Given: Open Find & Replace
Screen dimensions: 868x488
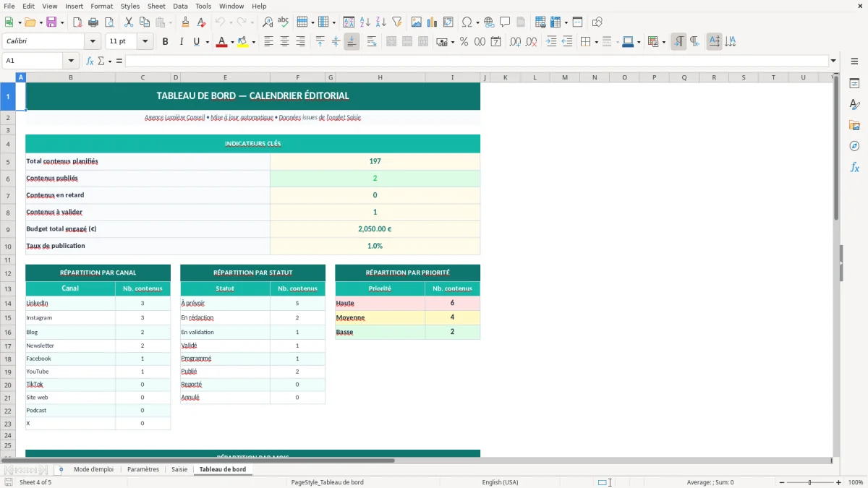Looking at the screenshot, I should 268,22.
